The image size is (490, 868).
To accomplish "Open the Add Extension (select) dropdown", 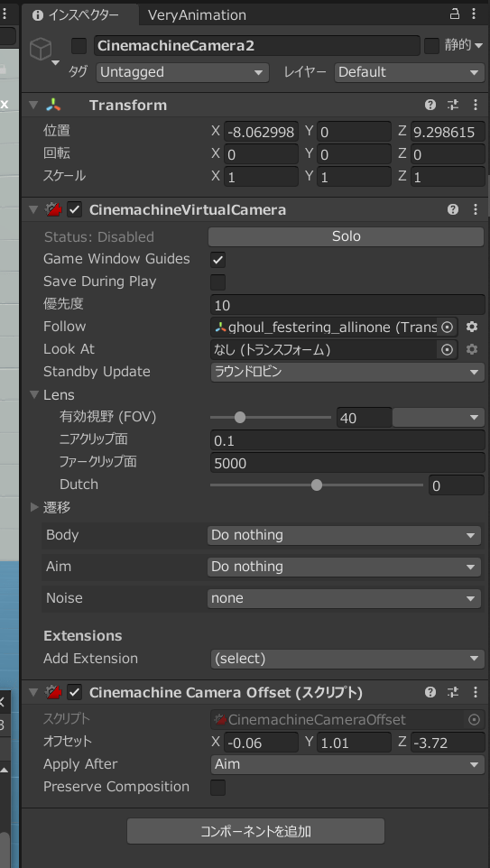I will [347, 659].
